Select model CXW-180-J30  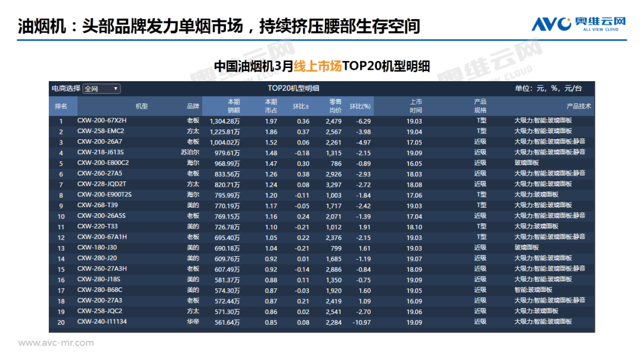coord(97,248)
